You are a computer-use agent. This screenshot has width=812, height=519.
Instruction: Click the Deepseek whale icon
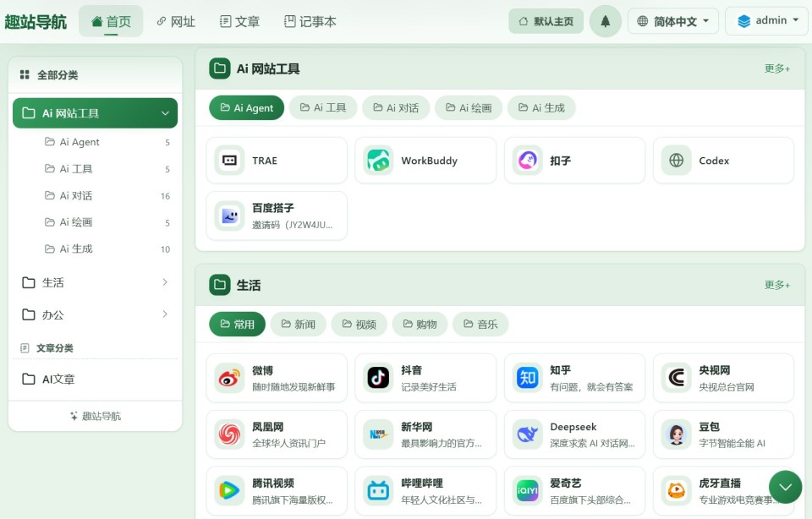click(x=527, y=434)
